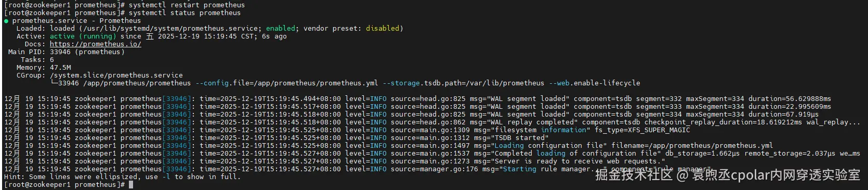Click 'filename=/app/prometheus/prometheus.yml' in log line
The height and width of the screenshot is (190, 868).
coord(692,146)
